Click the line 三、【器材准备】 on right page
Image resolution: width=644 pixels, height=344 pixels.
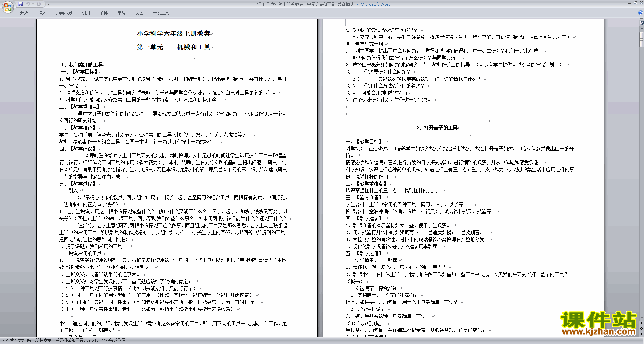364,197
